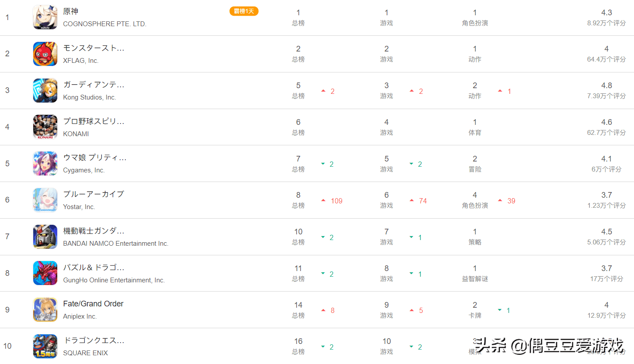Select publisher SQUARE ENIX

[x=86, y=353]
